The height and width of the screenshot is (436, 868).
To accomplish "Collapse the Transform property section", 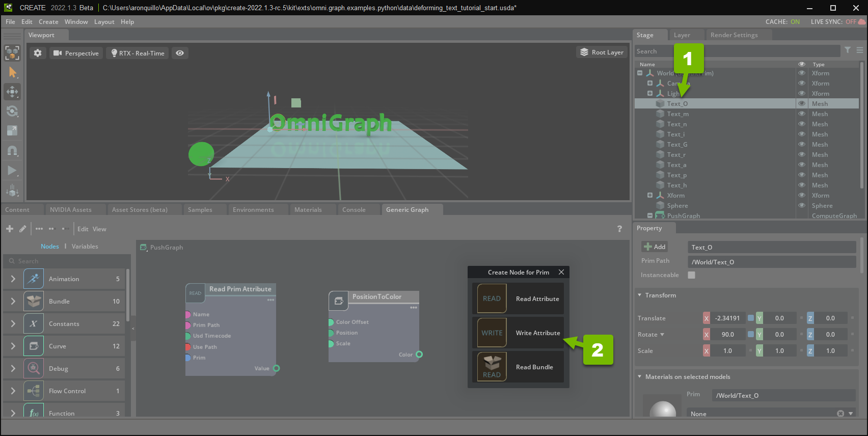I will pyautogui.click(x=640, y=295).
